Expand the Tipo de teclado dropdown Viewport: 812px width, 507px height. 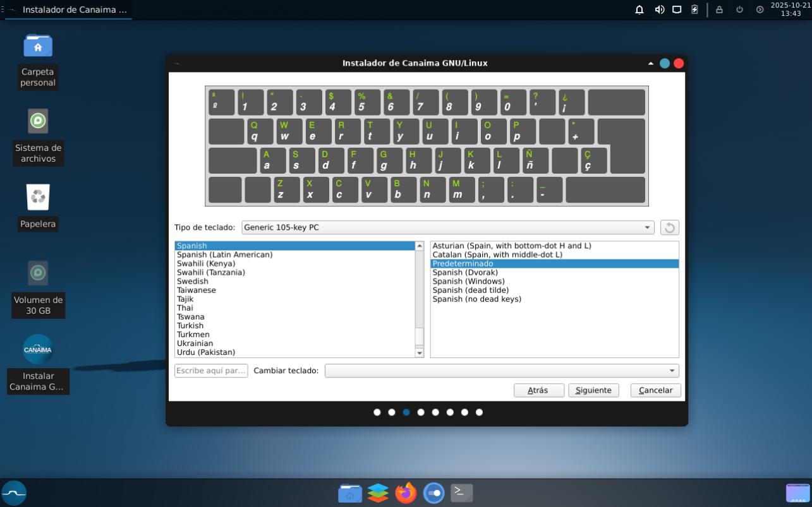point(448,228)
